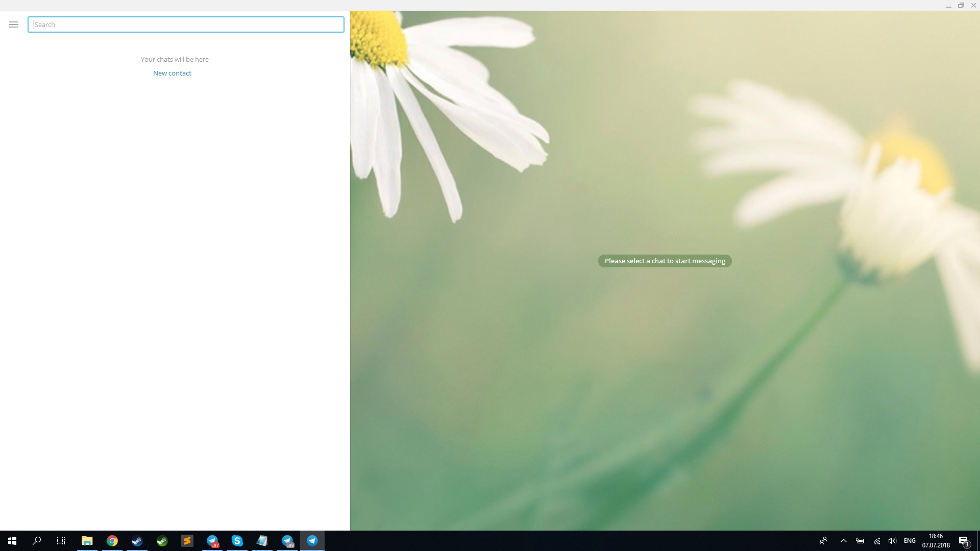
Task: Open Sublime Text from the taskbar
Action: click(187, 541)
